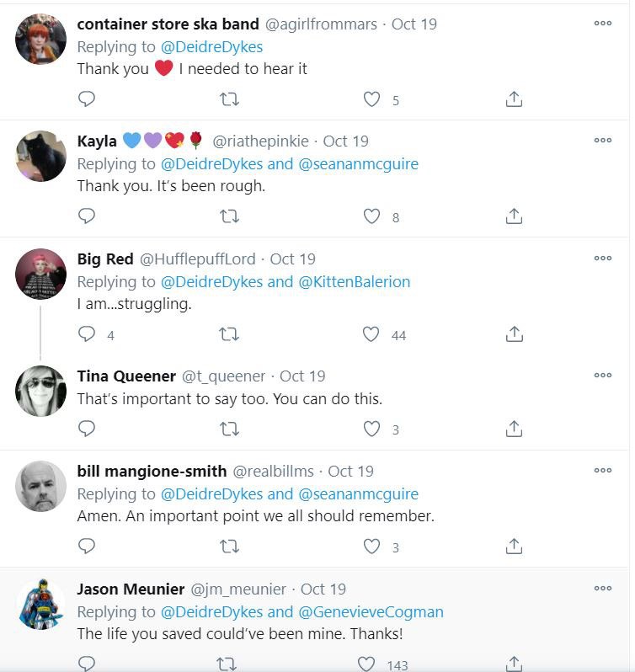Image resolution: width=635 pixels, height=672 pixels.
Task: Like bill mangione-smith's Amen tweet
Action: pyautogui.click(x=371, y=547)
